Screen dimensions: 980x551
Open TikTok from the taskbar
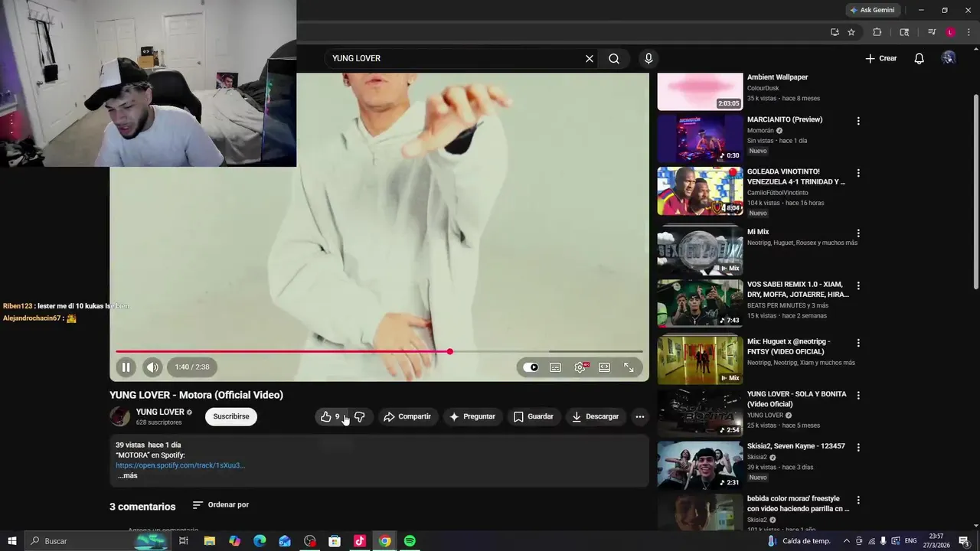pyautogui.click(x=359, y=541)
